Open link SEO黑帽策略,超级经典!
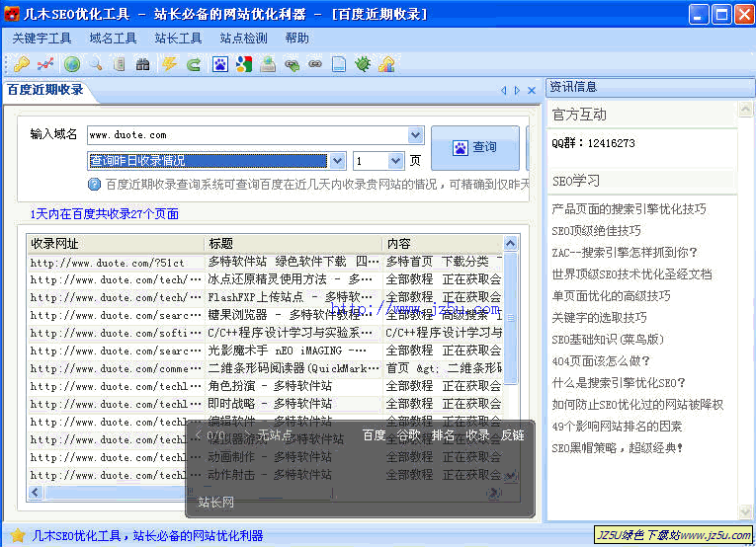The width and height of the screenshot is (756, 547). 618,448
